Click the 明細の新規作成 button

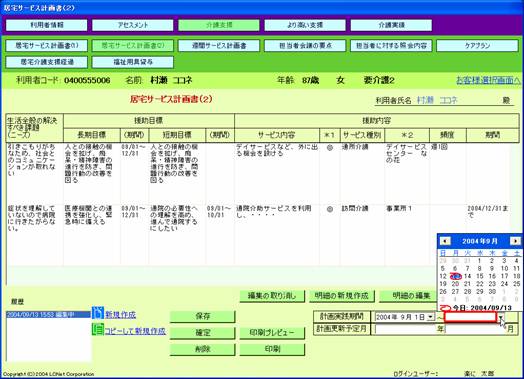[x=342, y=296]
